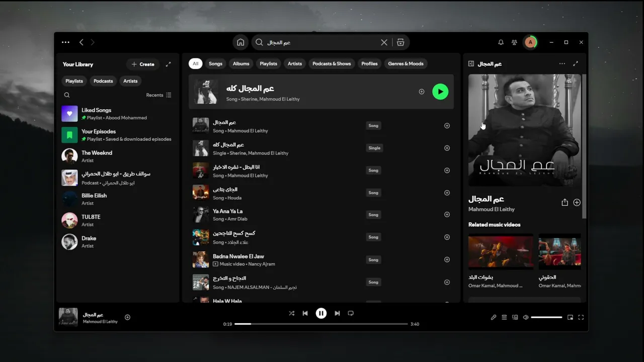Click the search box containing عم المجال
Viewport: 644px width, 362px height.
pos(321,43)
